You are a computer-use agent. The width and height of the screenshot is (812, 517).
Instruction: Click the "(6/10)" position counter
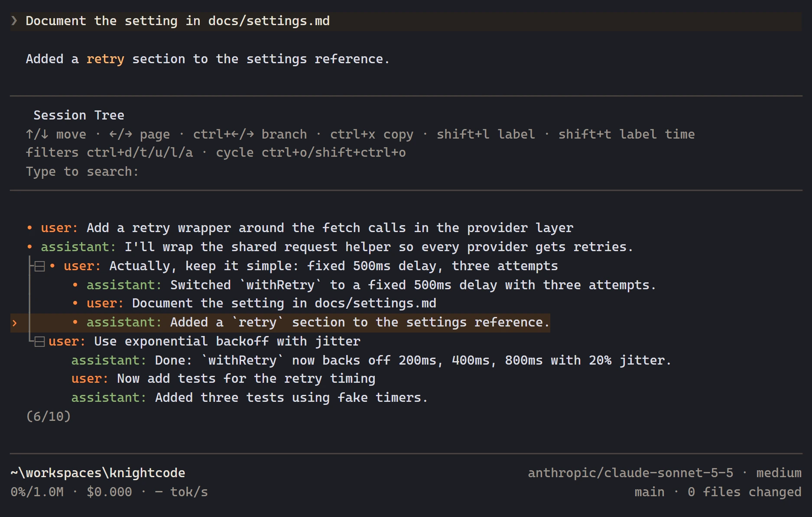click(x=49, y=417)
